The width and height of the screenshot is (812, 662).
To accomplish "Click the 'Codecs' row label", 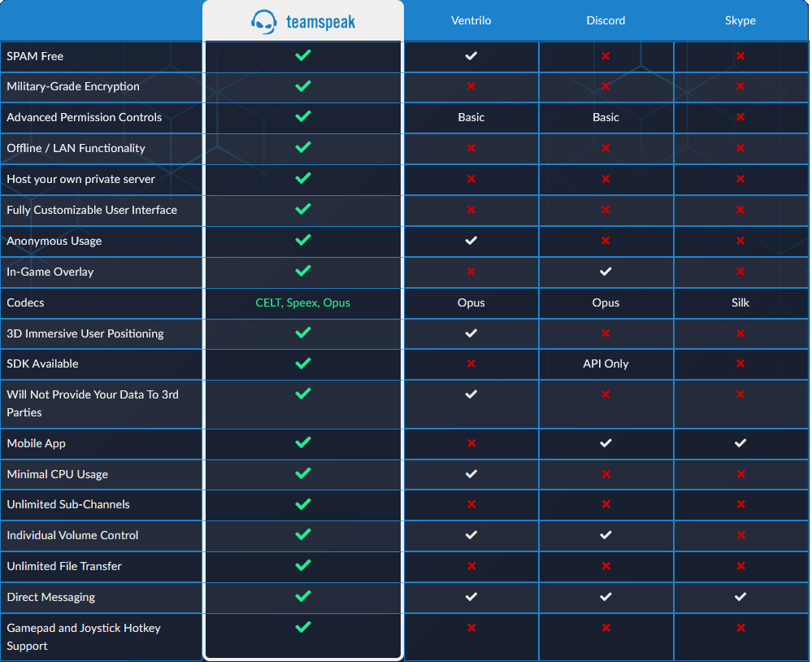I will pos(25,303).
